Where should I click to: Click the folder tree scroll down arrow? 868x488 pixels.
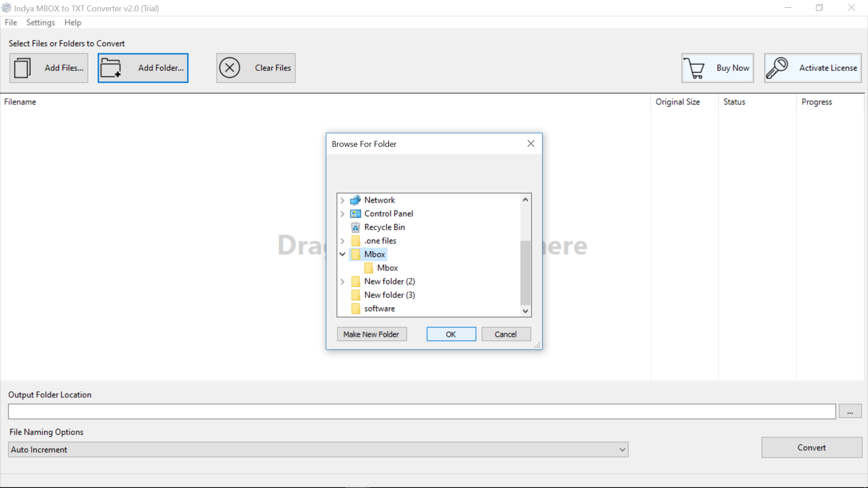pos(525,311)
